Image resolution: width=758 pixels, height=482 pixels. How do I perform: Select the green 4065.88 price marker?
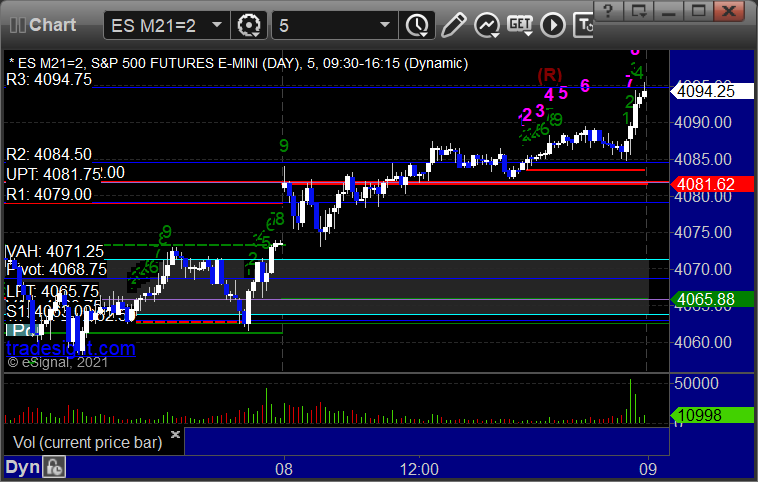[x=712, y=299]
